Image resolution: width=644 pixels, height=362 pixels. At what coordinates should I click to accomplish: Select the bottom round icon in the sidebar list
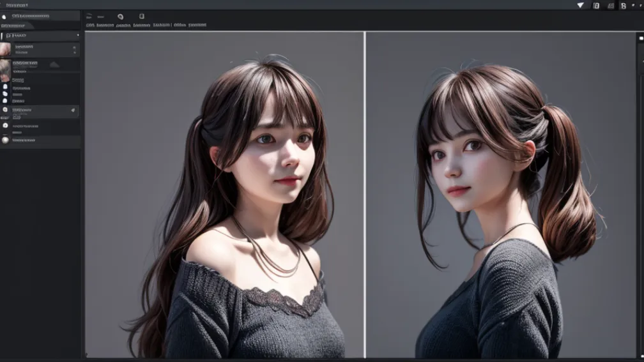(x=5, y=140)
